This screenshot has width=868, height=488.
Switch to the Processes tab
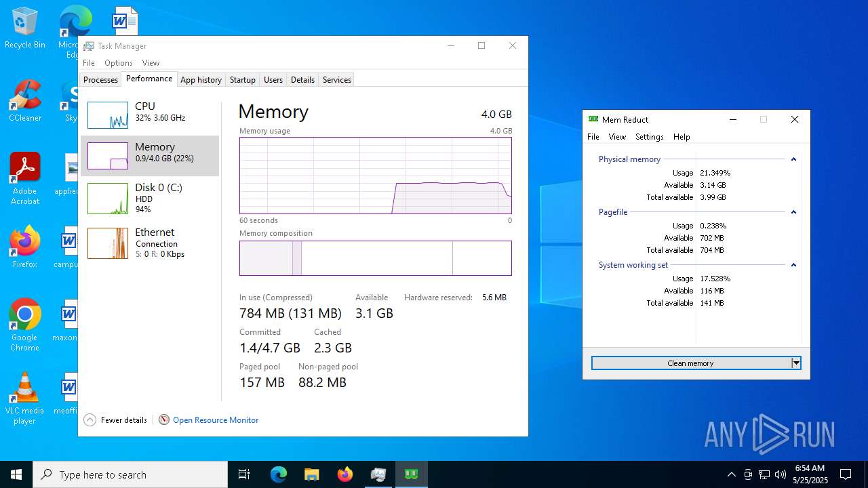tap(100, 79)
